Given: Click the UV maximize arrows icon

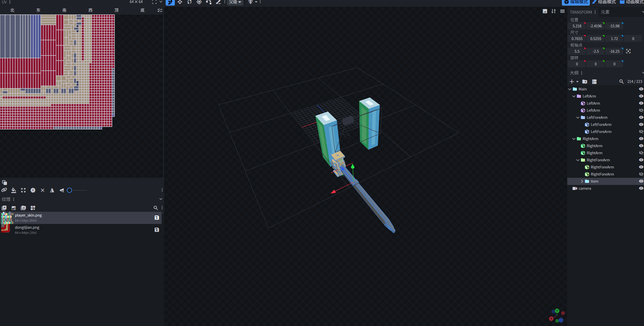Looking at the screenshot, I should tap(23, 190).
